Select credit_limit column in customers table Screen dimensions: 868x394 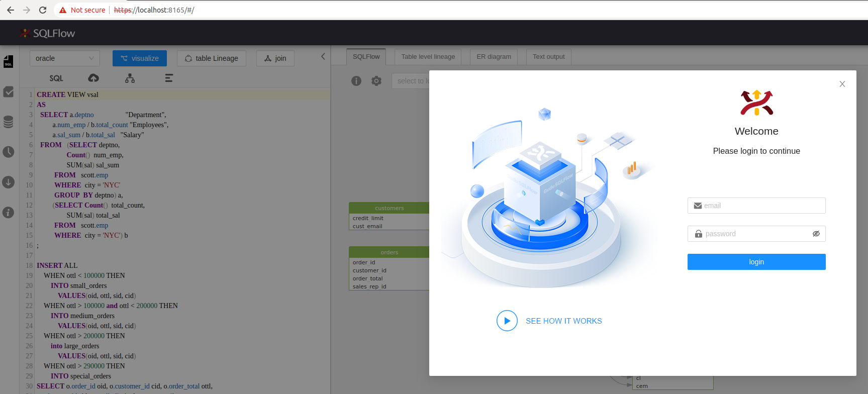click(x=368, y=218)
